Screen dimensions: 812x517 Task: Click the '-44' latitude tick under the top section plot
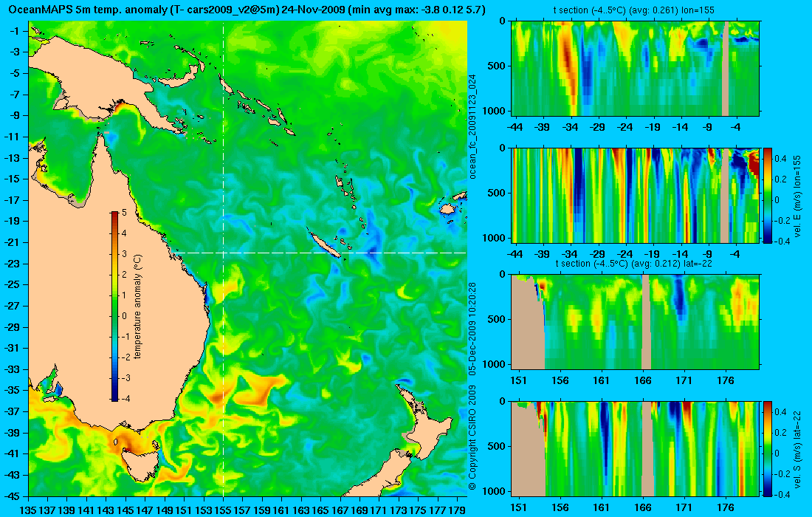(515, 127)
